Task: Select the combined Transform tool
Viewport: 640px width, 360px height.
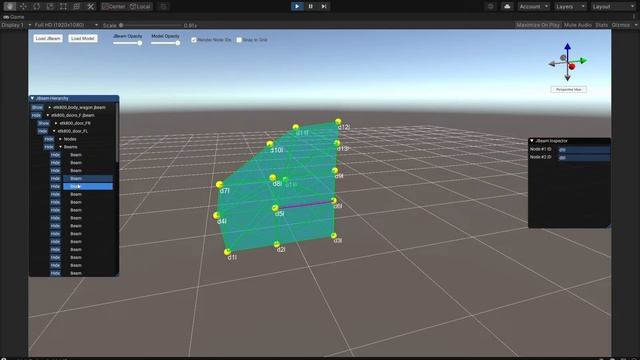Action: point(77,7)
